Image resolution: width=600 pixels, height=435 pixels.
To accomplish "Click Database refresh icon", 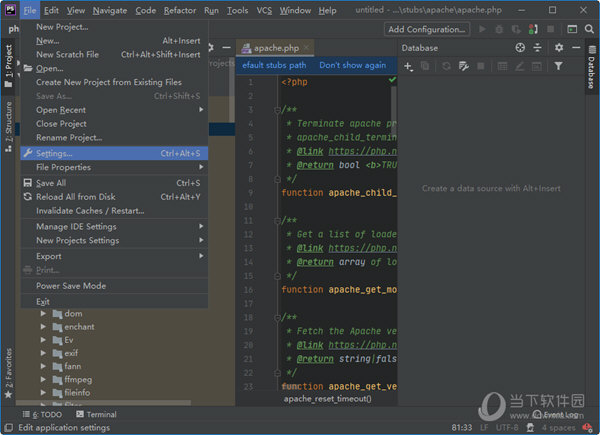I will coord(446,67).
